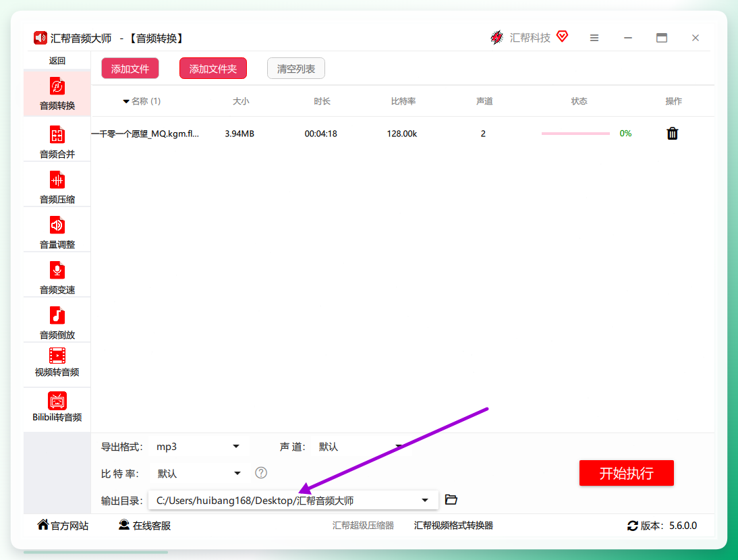
Task: Click the file's pink progress bar
Action: [575, 134]
